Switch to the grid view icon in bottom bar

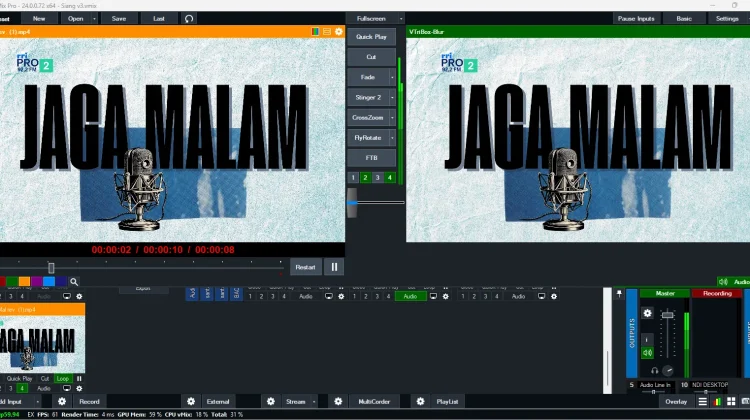[731, 402]
